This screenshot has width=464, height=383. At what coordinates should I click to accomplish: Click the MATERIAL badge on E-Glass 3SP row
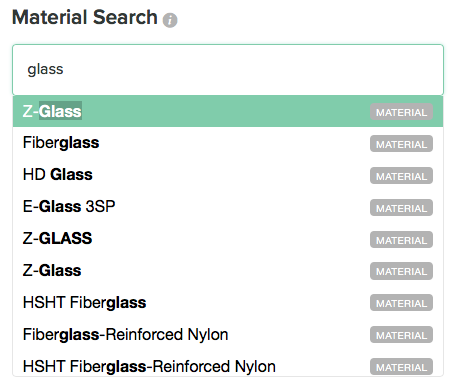coord(401,208)
